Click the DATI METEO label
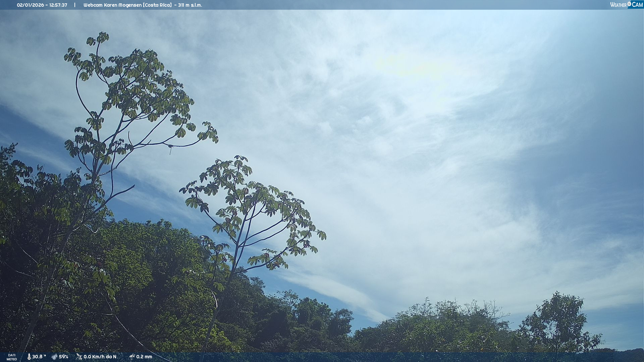Image resolution: width=644 pixels, height=362 pixels. [x=12, y=357]
